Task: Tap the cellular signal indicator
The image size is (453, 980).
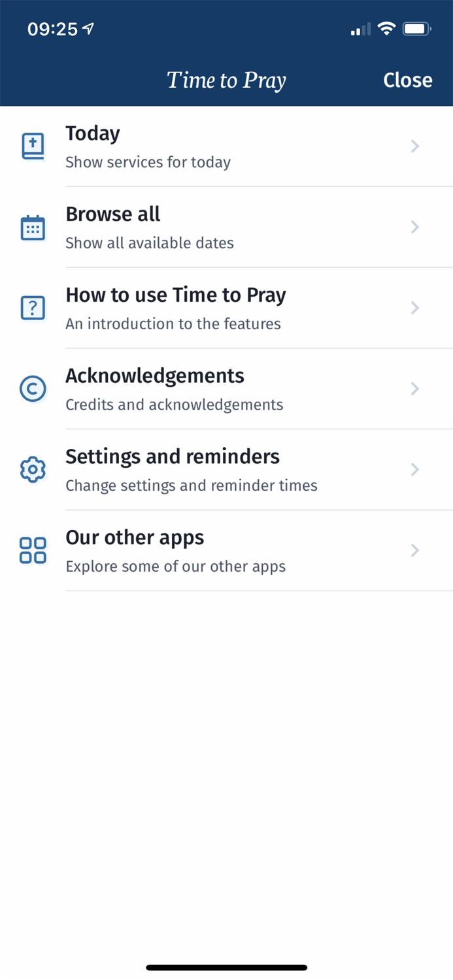Action: [360, 29]
